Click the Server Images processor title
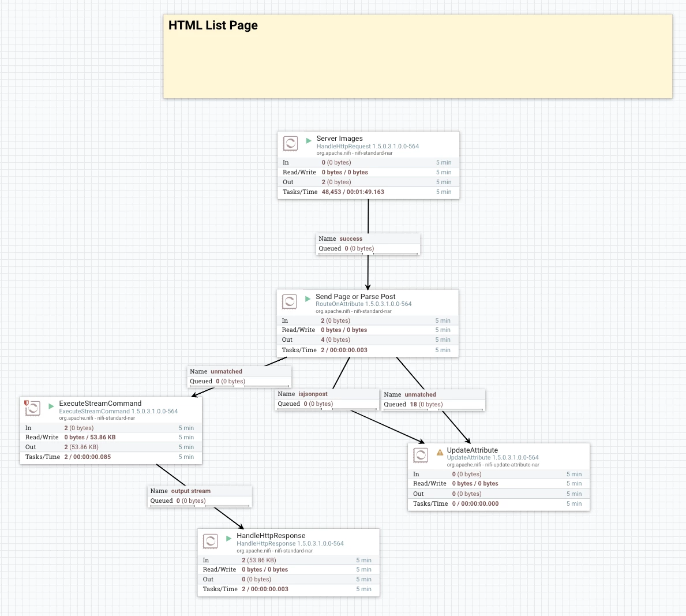This screenshot has height=616, width=686. [x=339, y=139]
